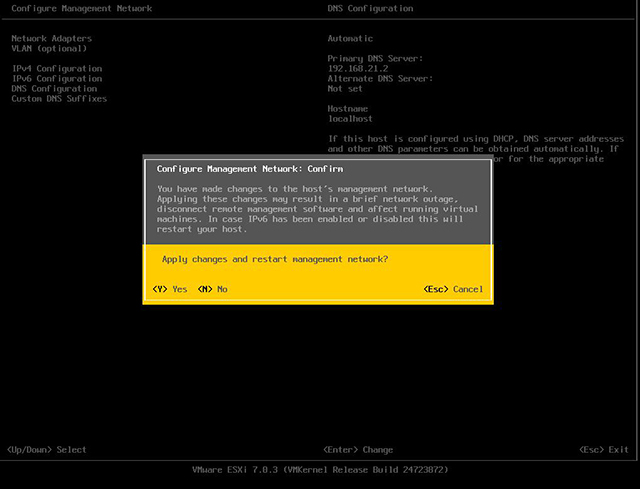Click the dialog warning text about network outage
This screenshot has height=489, width=640.
click(x=318, y=209)
